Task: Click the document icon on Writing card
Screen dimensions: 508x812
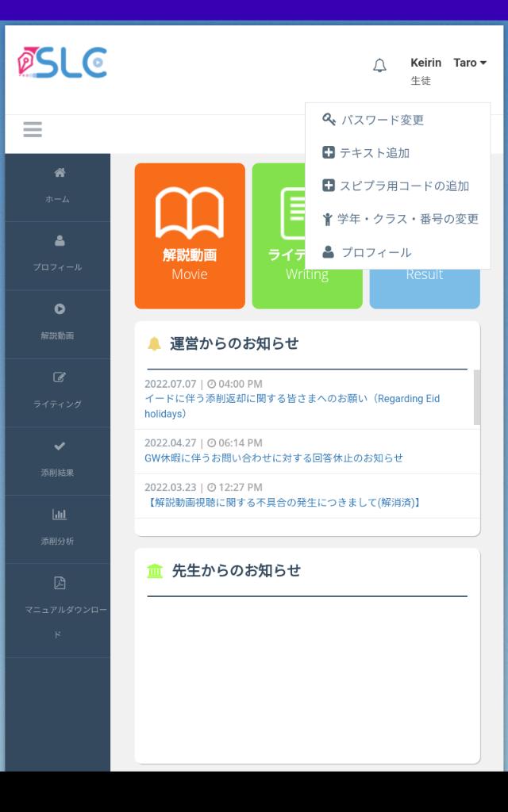Action: 294,213
